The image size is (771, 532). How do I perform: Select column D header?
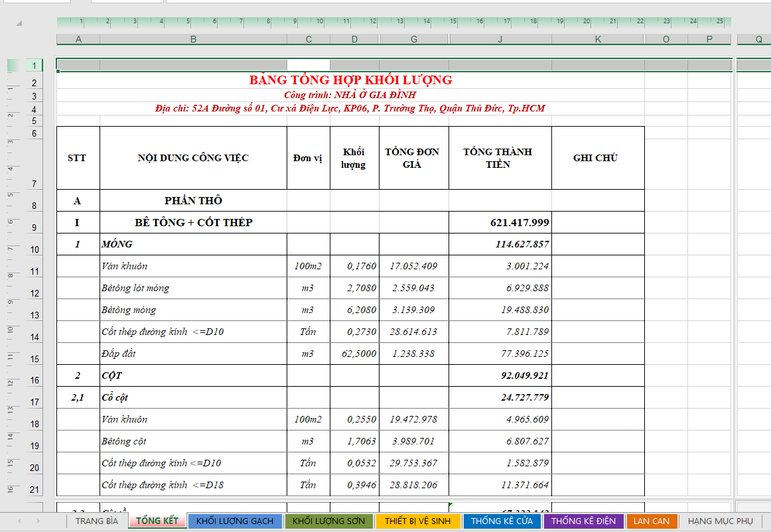[354, 39]
